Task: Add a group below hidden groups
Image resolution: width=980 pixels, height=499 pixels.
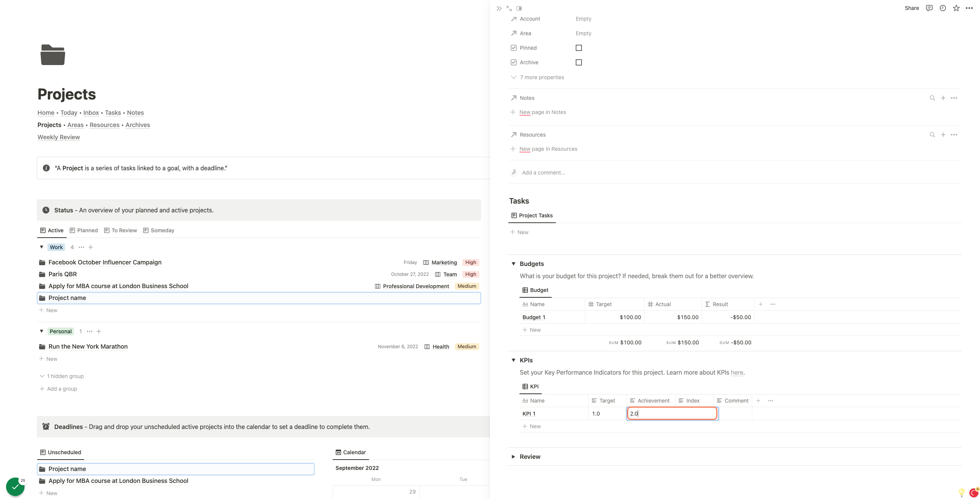Action: click(58, 389)
